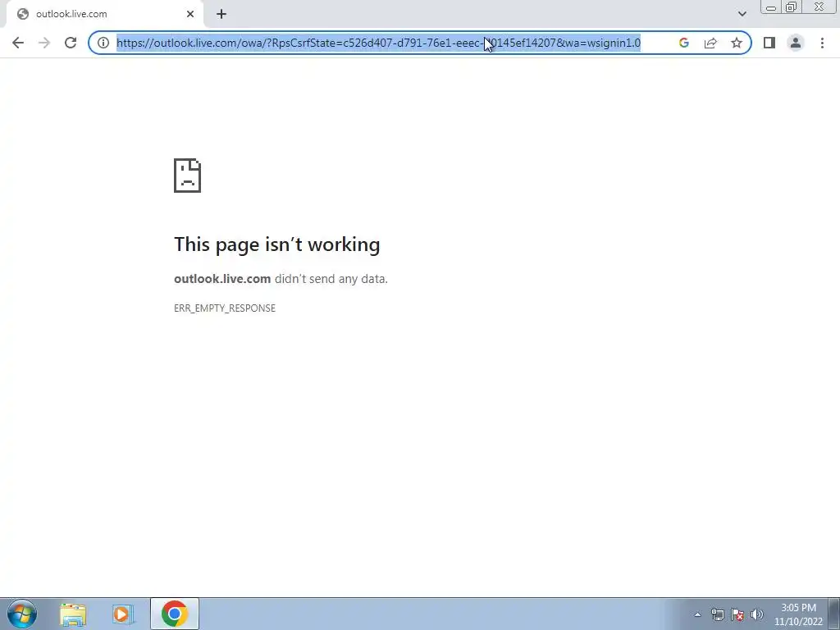Click the 'This page isn't working' heading
This screenshot has height=630, width=840.
point(277,244)
